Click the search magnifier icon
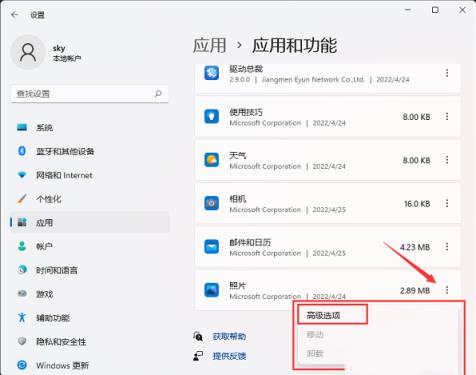Image resolution: width=476 pixels, height=375 pixels. 158,94
